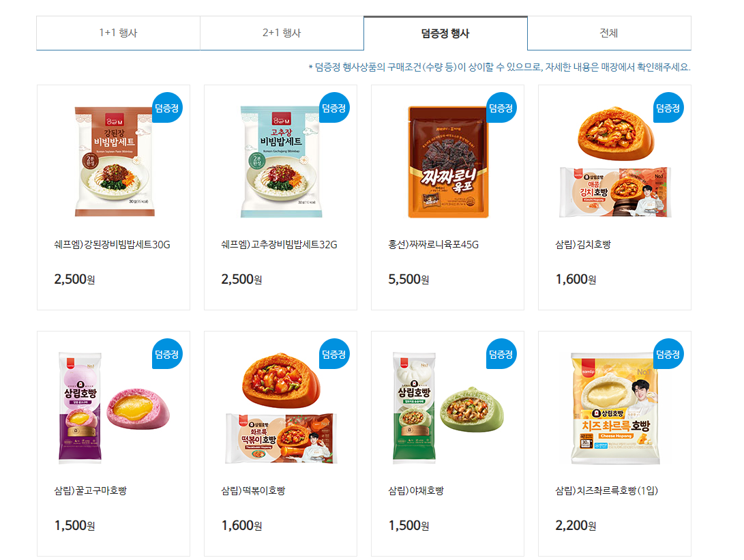Open the 전체 tab

tap(609, 33)
